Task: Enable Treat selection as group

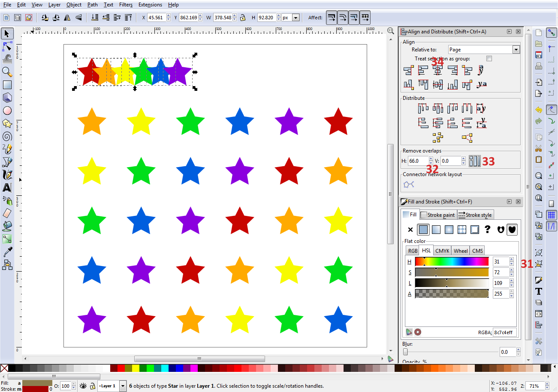Action: pos(489,59)
